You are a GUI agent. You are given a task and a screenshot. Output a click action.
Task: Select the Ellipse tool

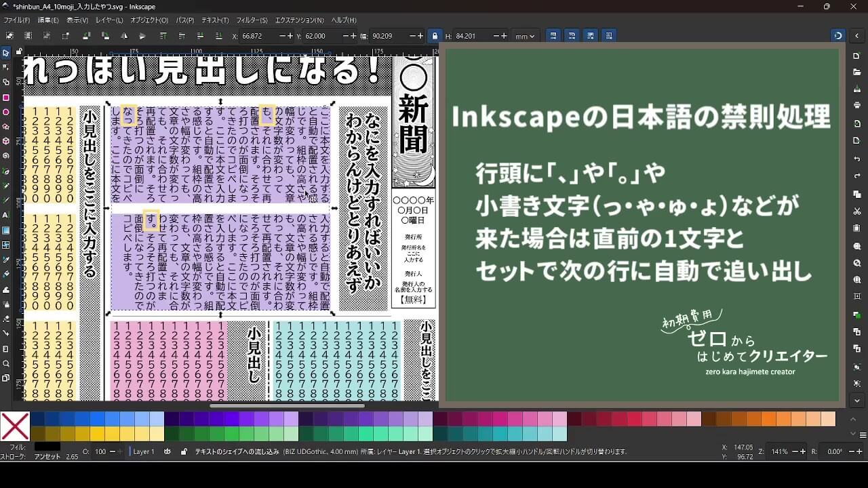tap(6, 113)
